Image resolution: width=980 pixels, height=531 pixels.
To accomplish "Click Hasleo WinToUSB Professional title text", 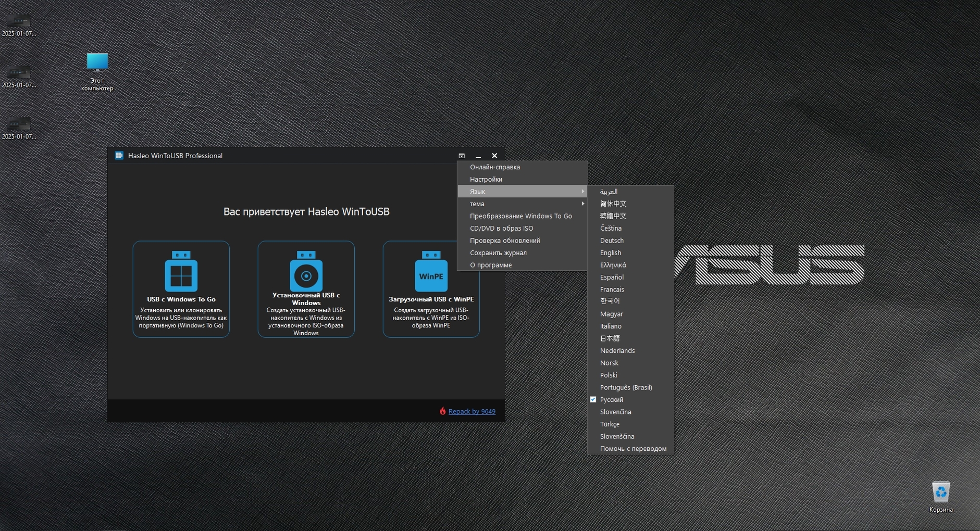I will 175,156.
